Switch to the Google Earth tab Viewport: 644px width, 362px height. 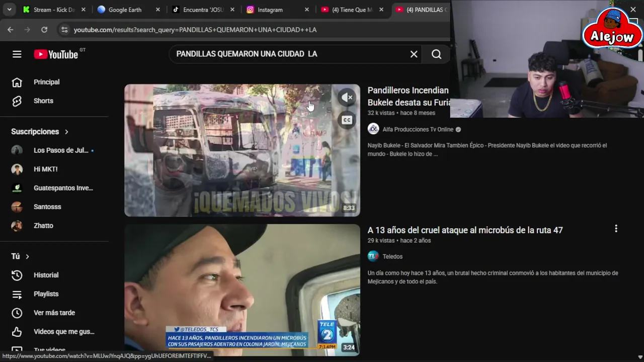pyautogui.click(x=124, y=10)
